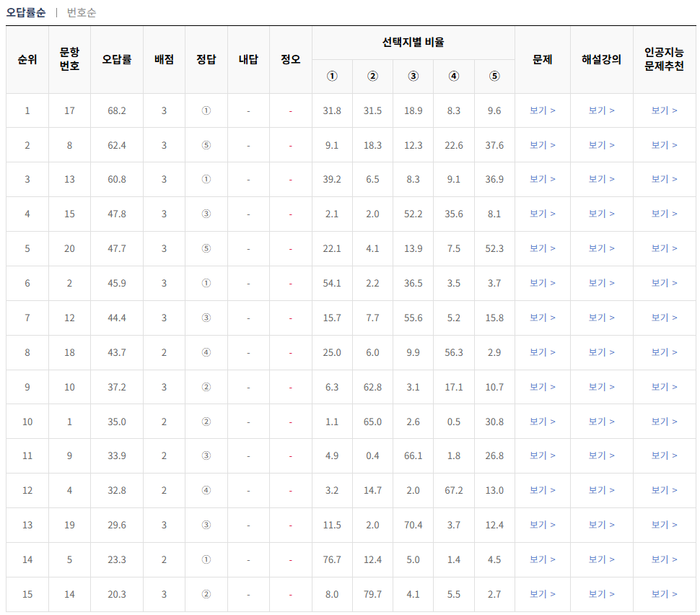Open 문제 보기 for question 1
Screen dimensions: 700x615
pyautogui.click(x=542, y=422)
